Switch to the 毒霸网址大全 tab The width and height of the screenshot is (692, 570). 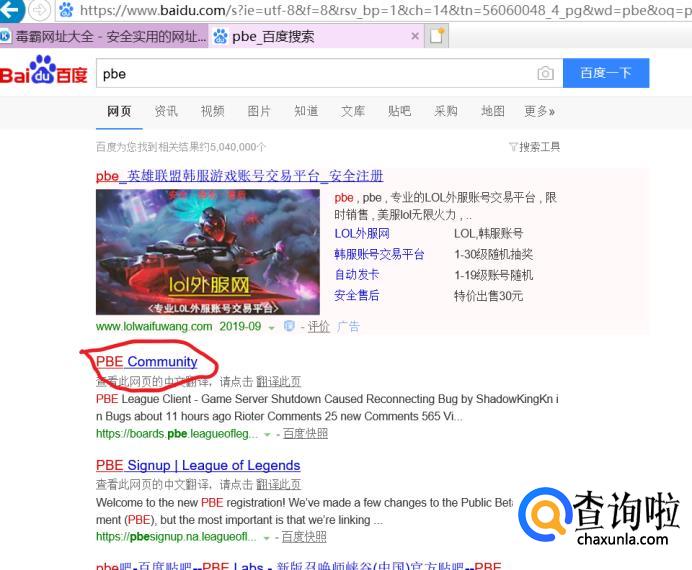pyautogui.click(x=104, y=36)
